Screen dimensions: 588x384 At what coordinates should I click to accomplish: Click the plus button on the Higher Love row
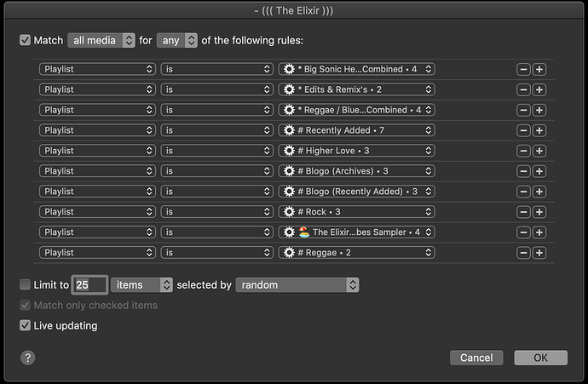(x=539, y=151)
